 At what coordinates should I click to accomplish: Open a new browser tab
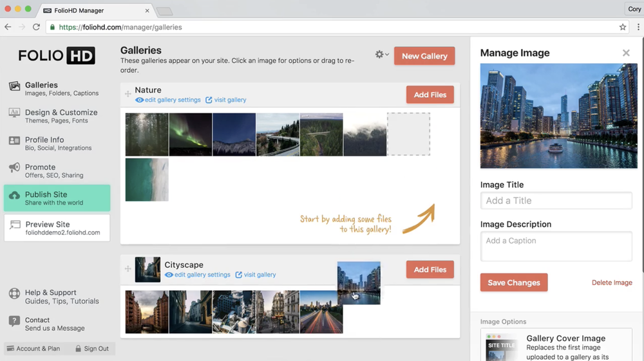click(x=165, y=12)
